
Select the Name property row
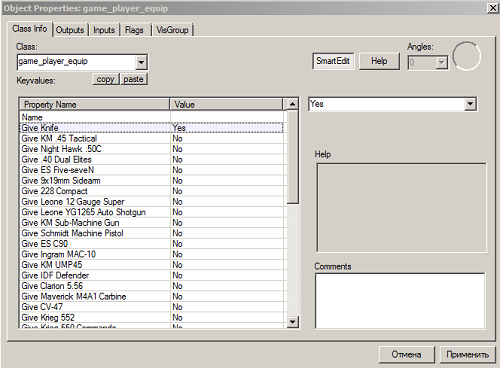[x=152, y=117]
